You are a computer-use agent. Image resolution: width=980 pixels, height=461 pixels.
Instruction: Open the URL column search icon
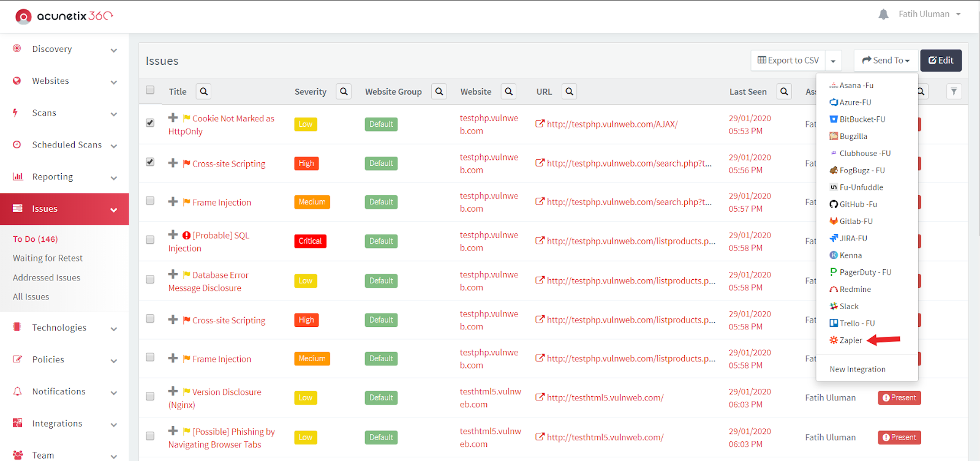pyautogui.click(x=570, y=91)
